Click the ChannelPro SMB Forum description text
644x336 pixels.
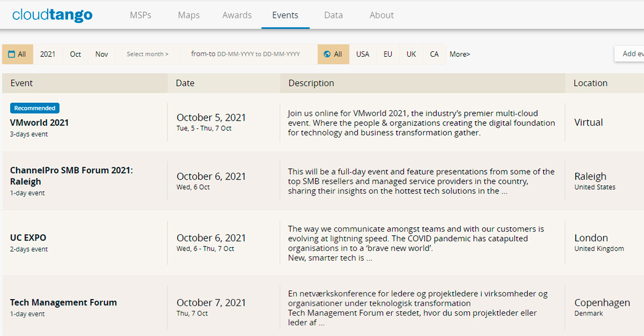[421, 181]
